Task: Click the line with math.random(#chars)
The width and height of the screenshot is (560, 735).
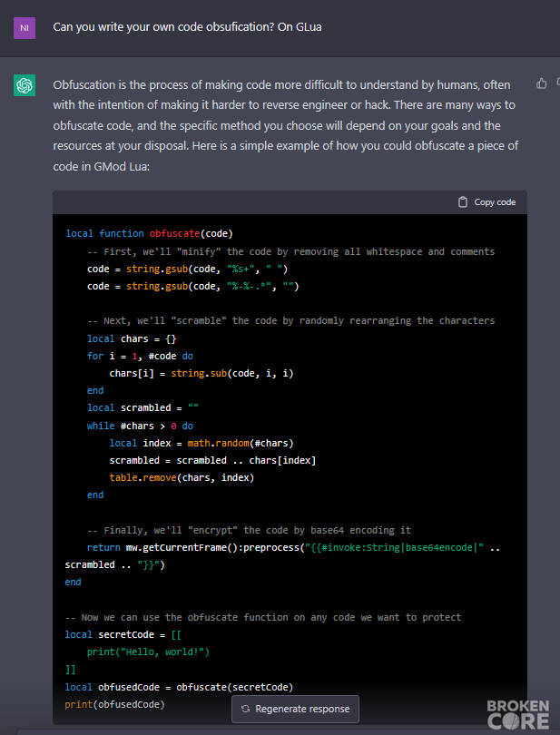Action: tap(201, 443)
